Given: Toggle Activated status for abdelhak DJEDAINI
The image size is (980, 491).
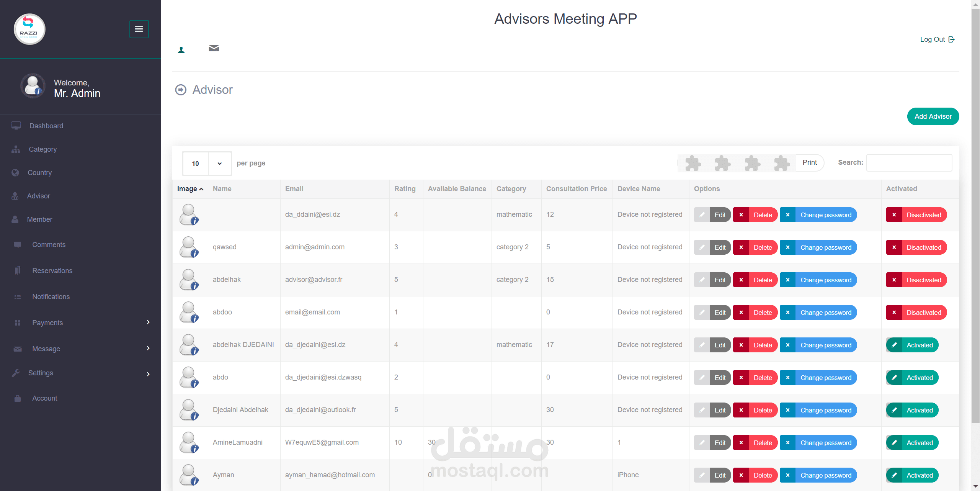Looking at the screenshot, I should point(912,345).
